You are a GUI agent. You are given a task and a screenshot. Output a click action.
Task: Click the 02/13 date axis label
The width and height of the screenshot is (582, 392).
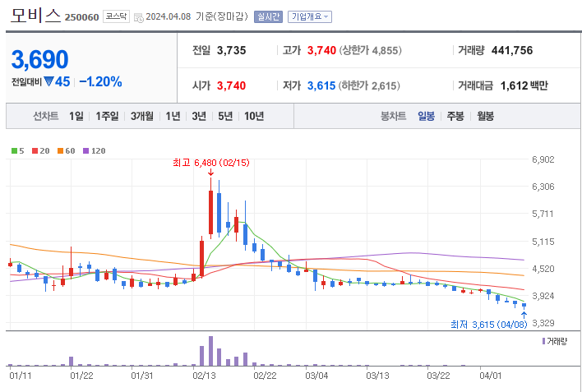[204, 376]
